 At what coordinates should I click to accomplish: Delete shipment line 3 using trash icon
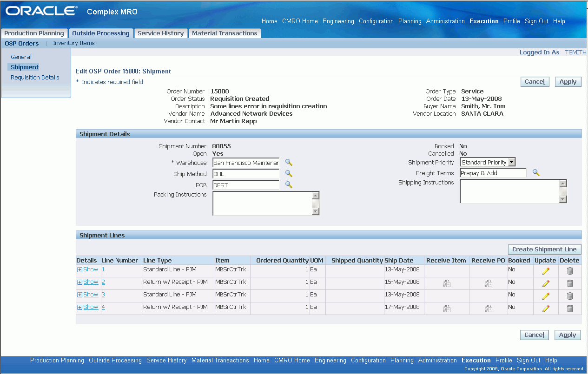pyautogui.click(x=570, y=296)
